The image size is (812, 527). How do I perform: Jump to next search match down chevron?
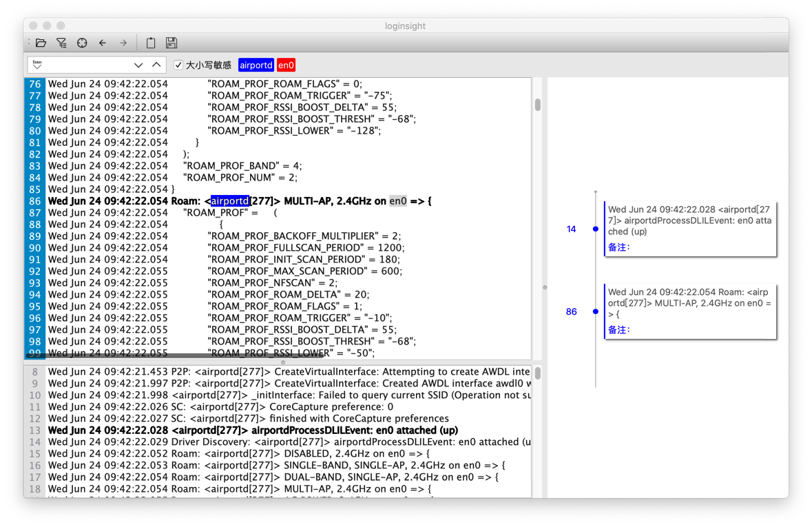point(138,65)
